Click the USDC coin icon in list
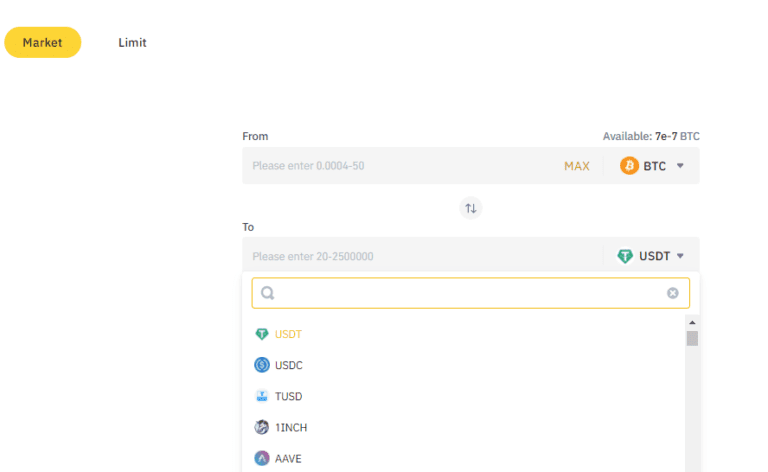The image size is (768, 472). 262,365
